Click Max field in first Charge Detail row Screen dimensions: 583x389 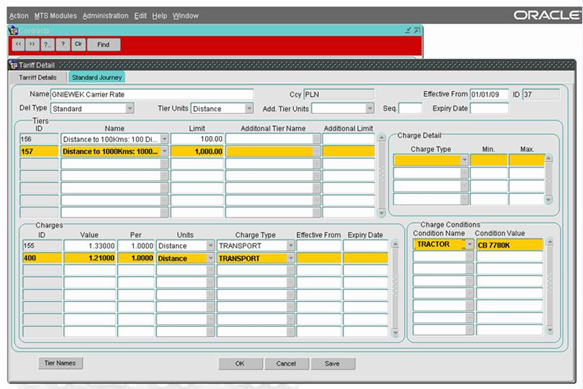526,160
